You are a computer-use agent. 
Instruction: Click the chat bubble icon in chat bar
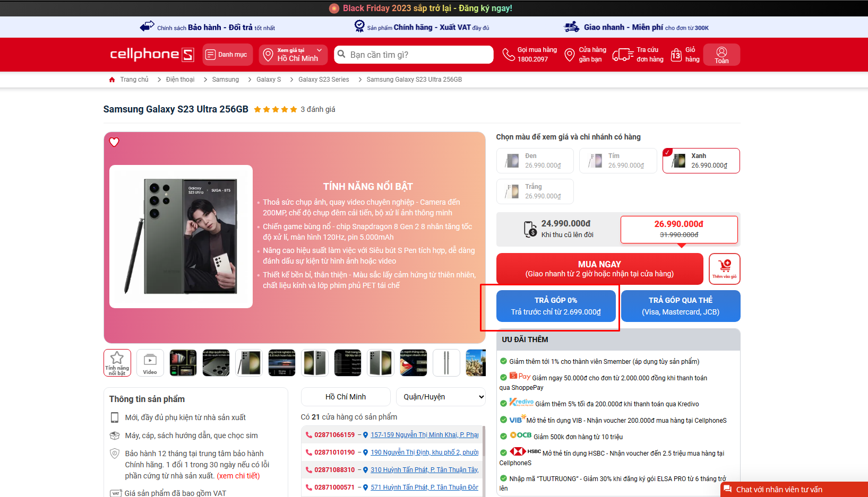point(728,489)
